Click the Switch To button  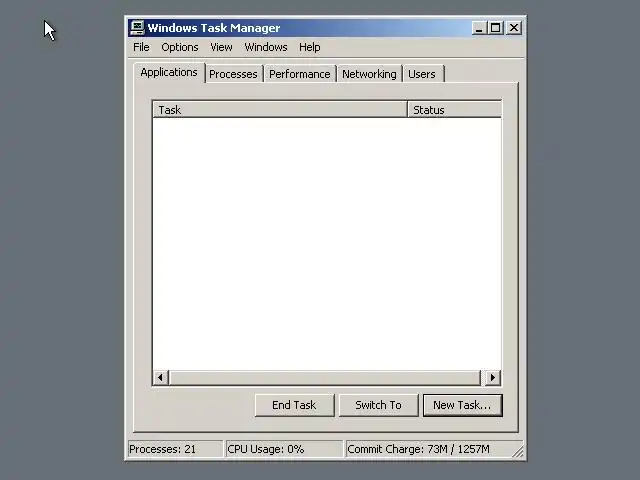378,405
